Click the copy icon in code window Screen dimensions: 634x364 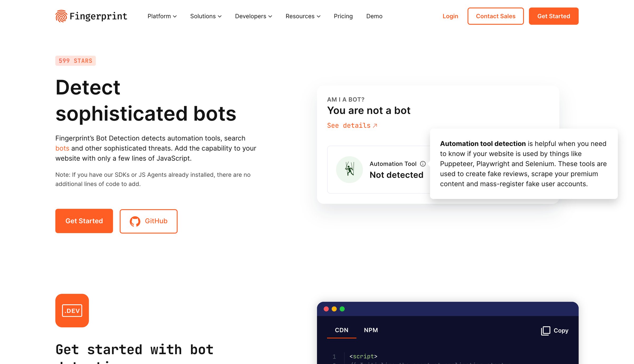point(546,330)
